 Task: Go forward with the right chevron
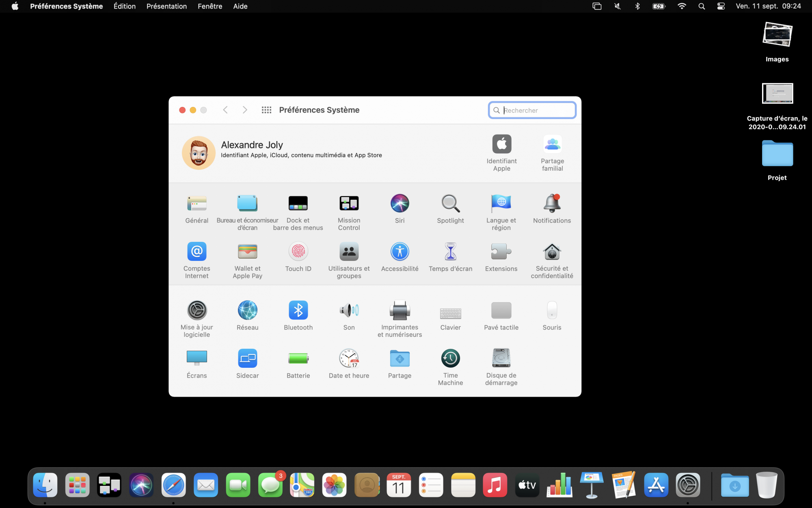(x=245, y=110)
